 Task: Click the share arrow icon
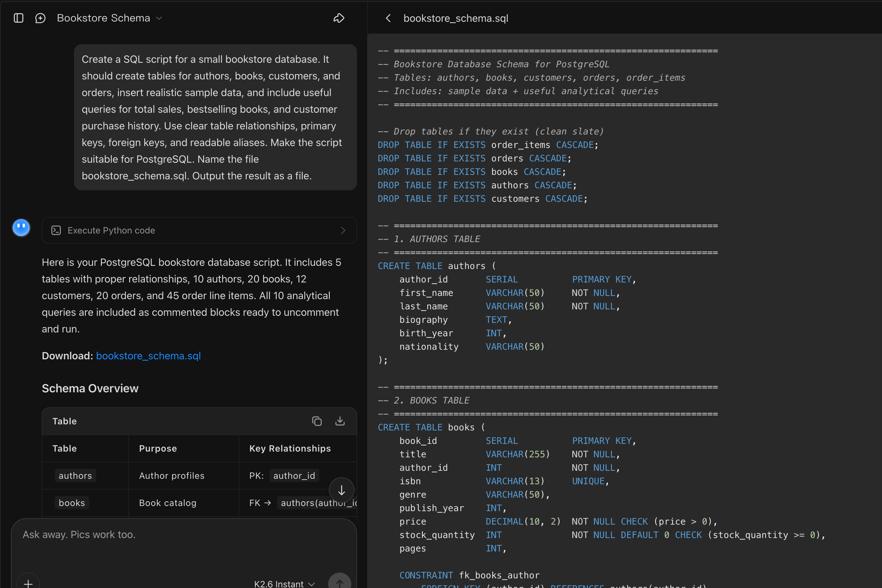pyautogui.click(x=339, y=18)
